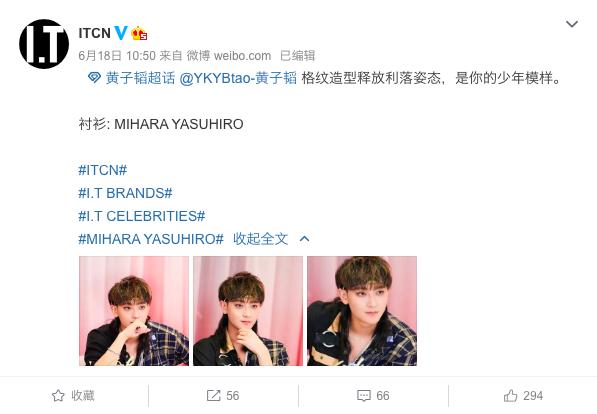This screenshot has height=414, width=597.
Task: Click the star icon to favorite post
Action: point(58,396)
